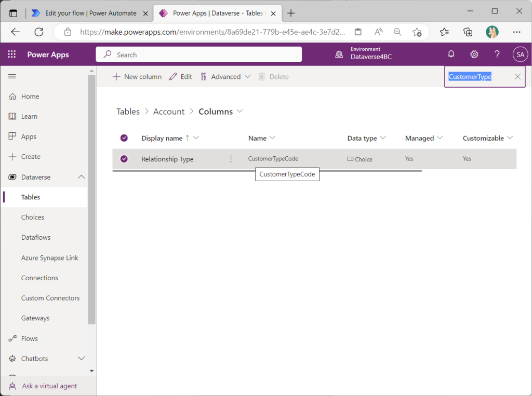Open more options for Relationship Type row
532x396 pixels.
coord(231,159)
